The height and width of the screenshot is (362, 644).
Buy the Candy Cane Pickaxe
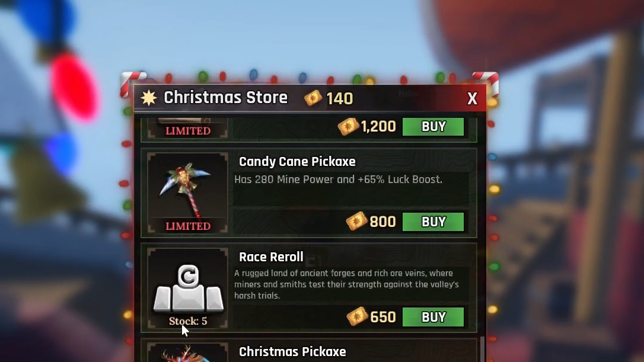pyautogui.click(x=433, y=222)
